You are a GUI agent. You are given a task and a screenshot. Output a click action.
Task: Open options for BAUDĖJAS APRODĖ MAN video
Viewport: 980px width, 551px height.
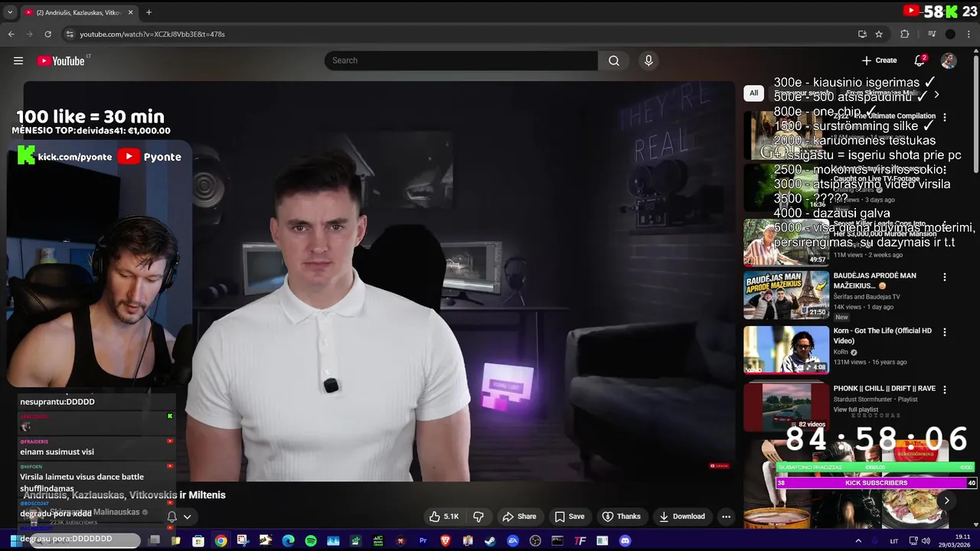[x=944, y=277]
